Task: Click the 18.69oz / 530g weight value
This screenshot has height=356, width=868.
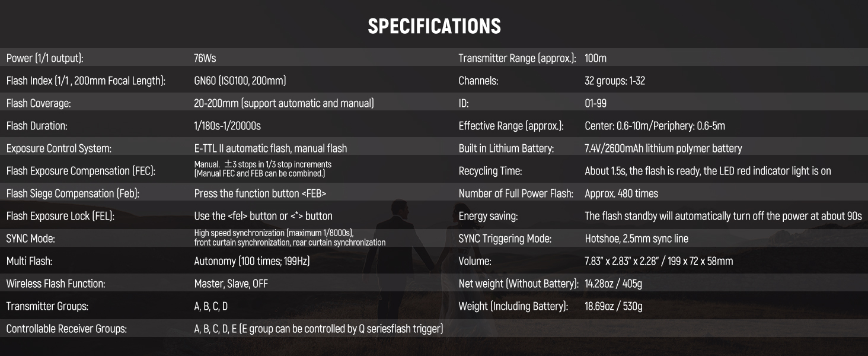Action: (613, 306)
